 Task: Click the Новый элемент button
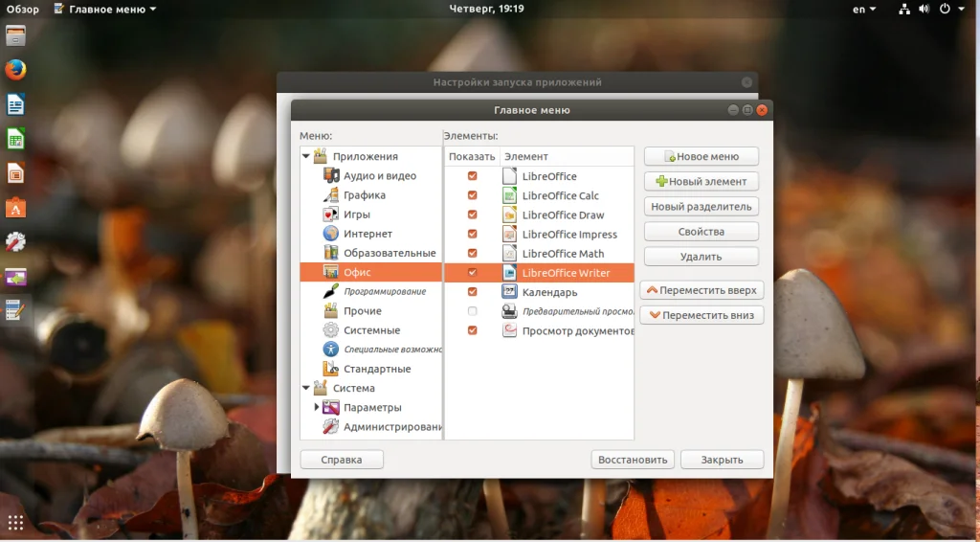702,181
